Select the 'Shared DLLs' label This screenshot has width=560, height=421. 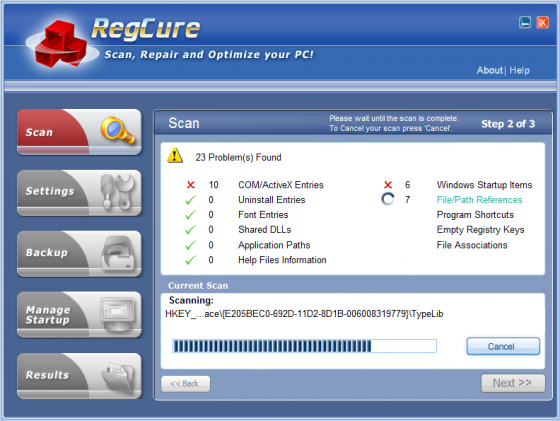click(265, 230)
